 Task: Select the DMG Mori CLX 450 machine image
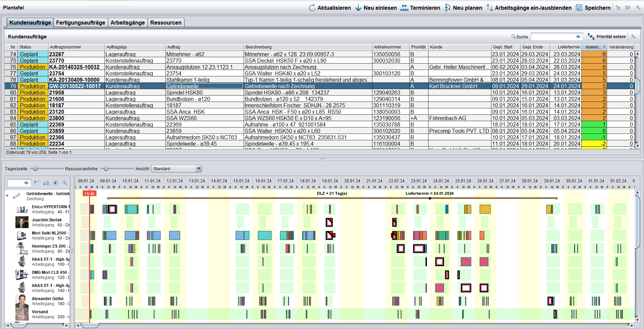click(x=22, y=275)
